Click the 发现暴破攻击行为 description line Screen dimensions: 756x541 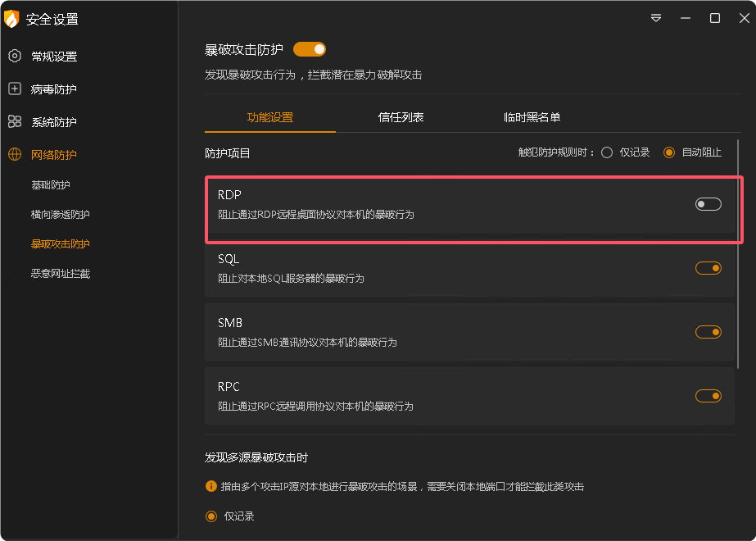(x=314, y=75)
